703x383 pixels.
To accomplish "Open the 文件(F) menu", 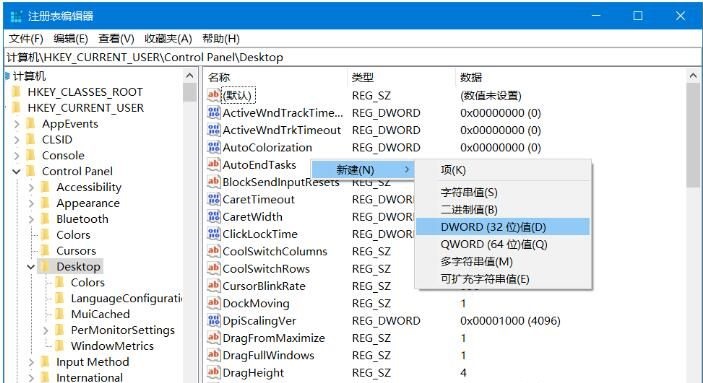I will 26,39.
